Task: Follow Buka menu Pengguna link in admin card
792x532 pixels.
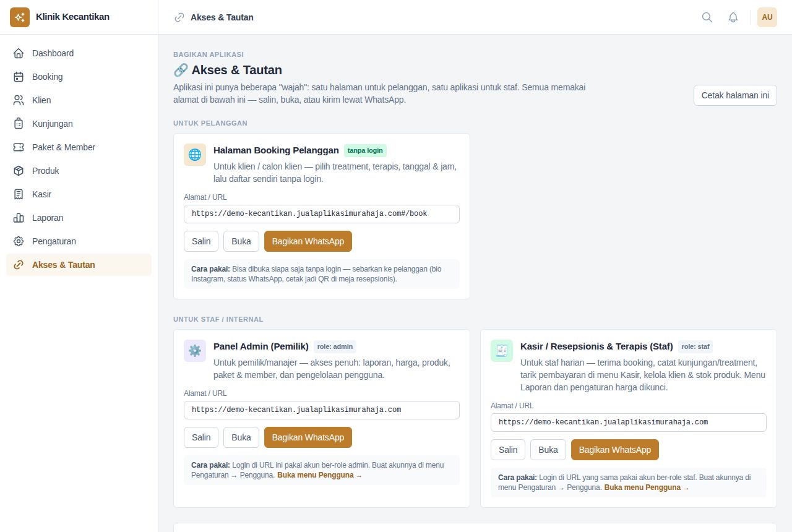Action: click(x=319, y=475)
